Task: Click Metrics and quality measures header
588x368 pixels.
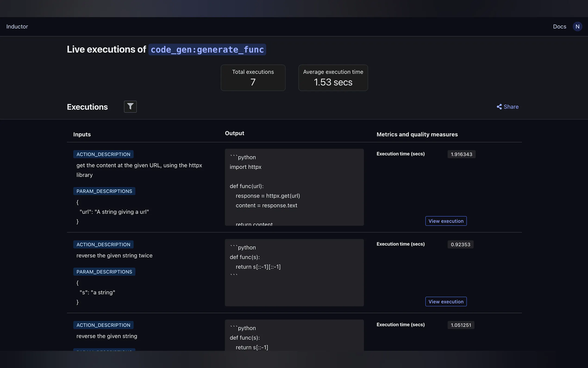Action: 417,134
